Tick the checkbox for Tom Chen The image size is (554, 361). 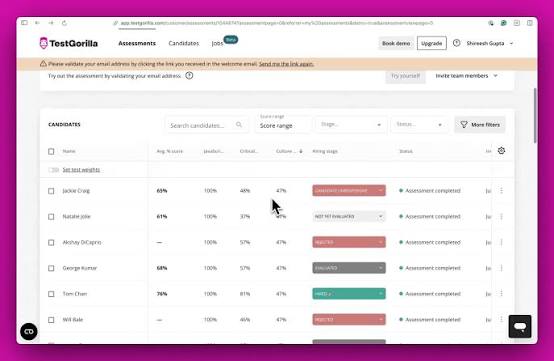coord(51,294)
